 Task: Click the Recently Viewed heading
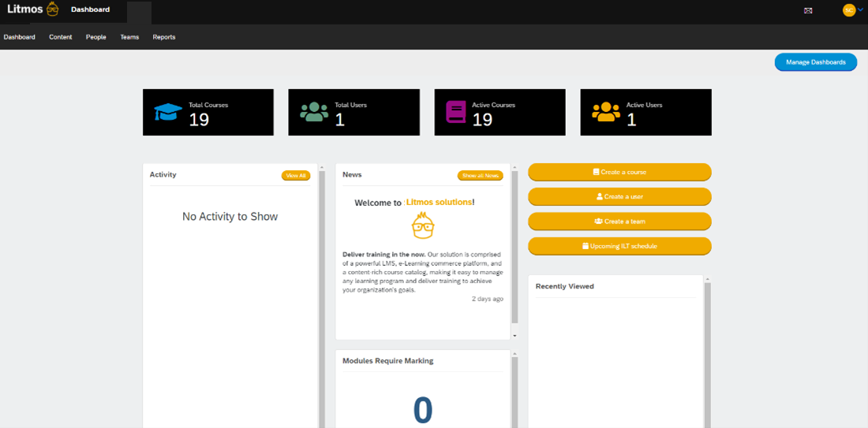(565, 286)
